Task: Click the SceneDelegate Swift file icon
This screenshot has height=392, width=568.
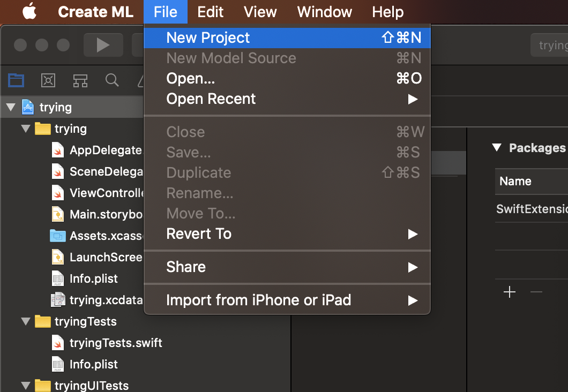Action: pos(58,171)
